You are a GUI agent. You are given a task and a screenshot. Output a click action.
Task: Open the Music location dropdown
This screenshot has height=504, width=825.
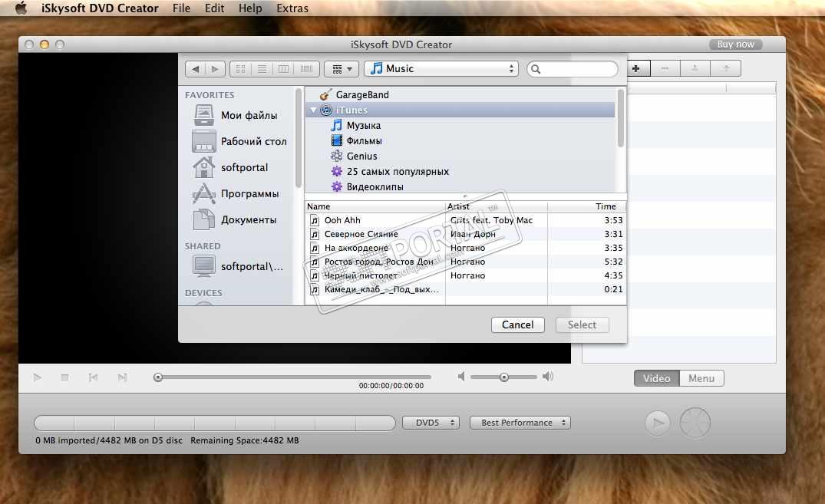[x=441, y=69]
